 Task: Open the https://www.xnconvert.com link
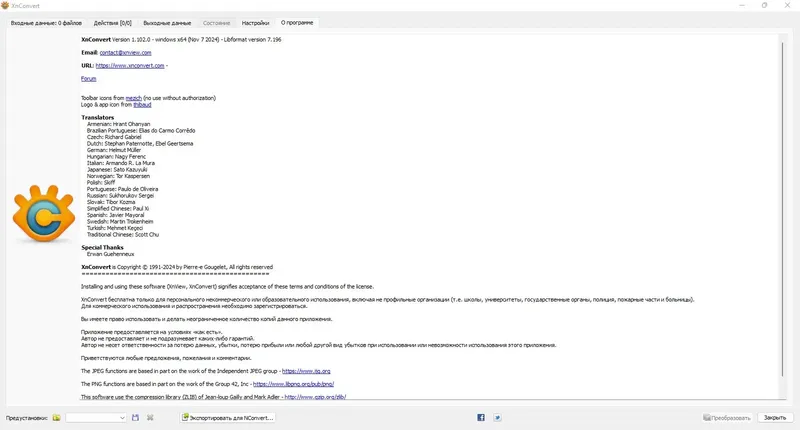click(x=130, y=66)
